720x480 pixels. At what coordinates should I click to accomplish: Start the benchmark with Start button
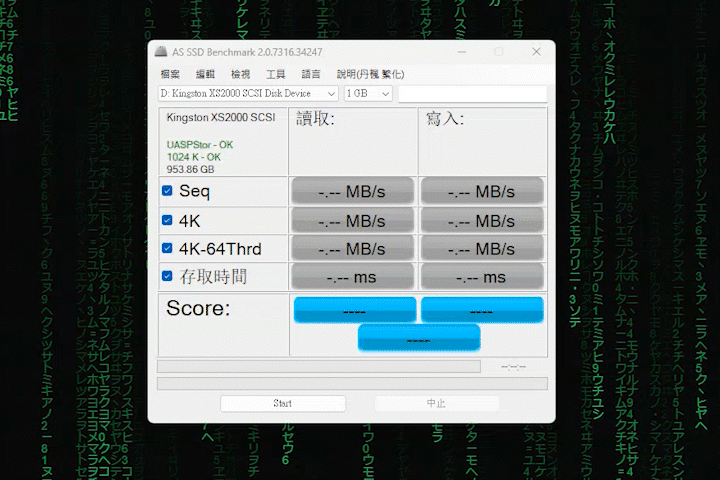tap(283, 403)
